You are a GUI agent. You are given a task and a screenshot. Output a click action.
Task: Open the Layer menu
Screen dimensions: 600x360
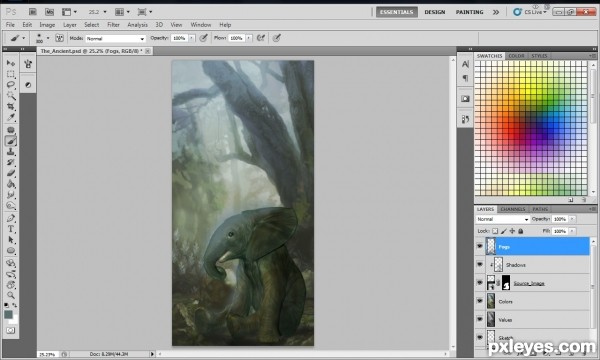point(70,25)
